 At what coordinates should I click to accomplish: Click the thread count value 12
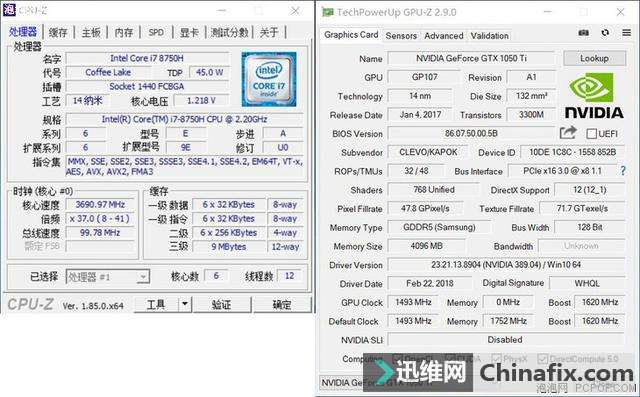click(289, 276)
